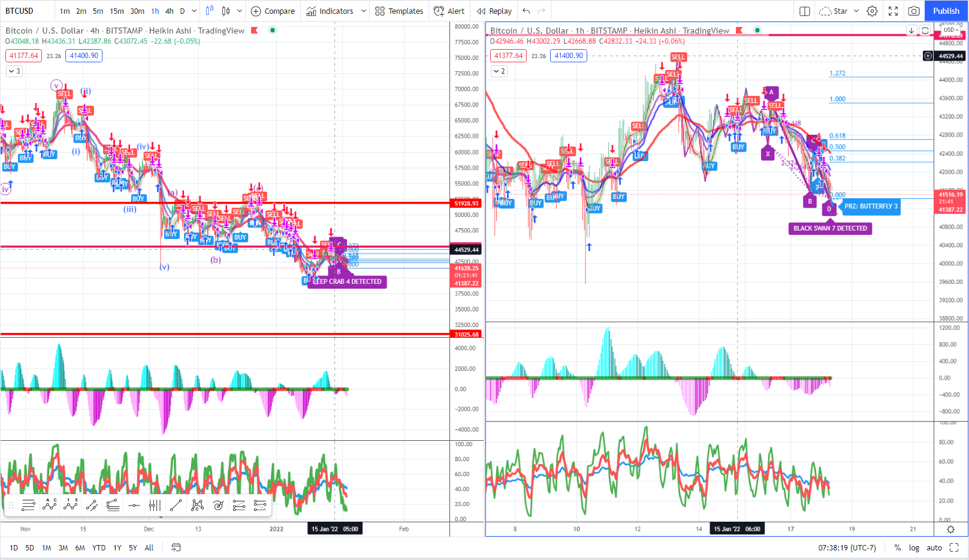Open the interval dropdown arrow next to D
This screenshot has width=969, height=560.
pos(194,11)
